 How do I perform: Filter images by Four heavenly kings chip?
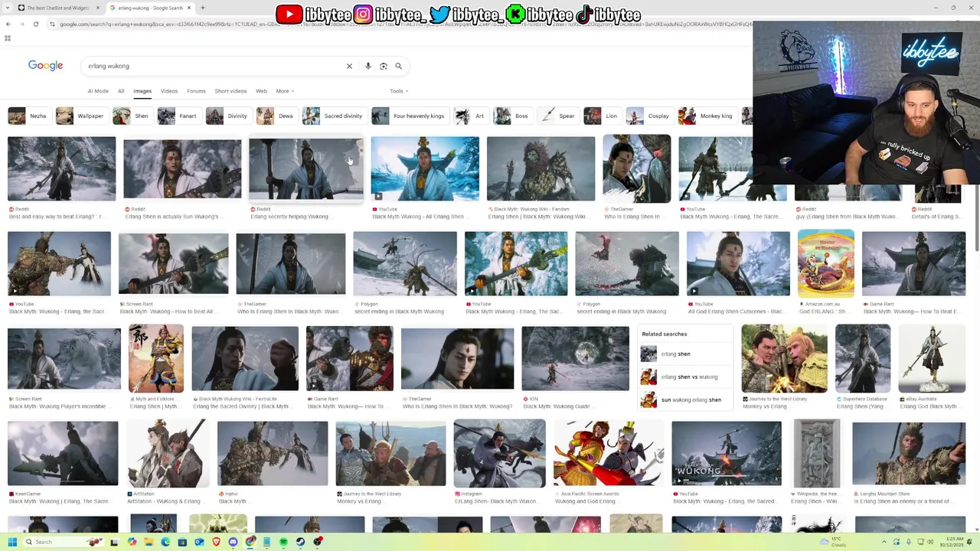409,116
